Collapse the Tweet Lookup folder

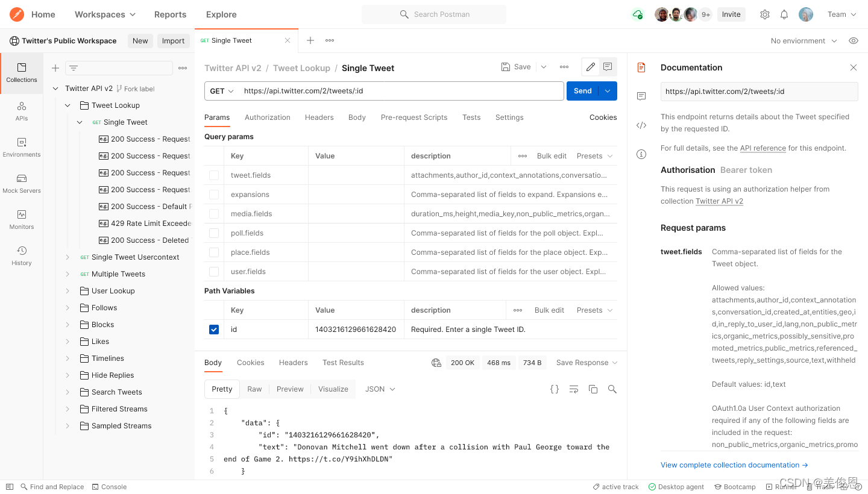pyautogui.click(x=68, y=105)
